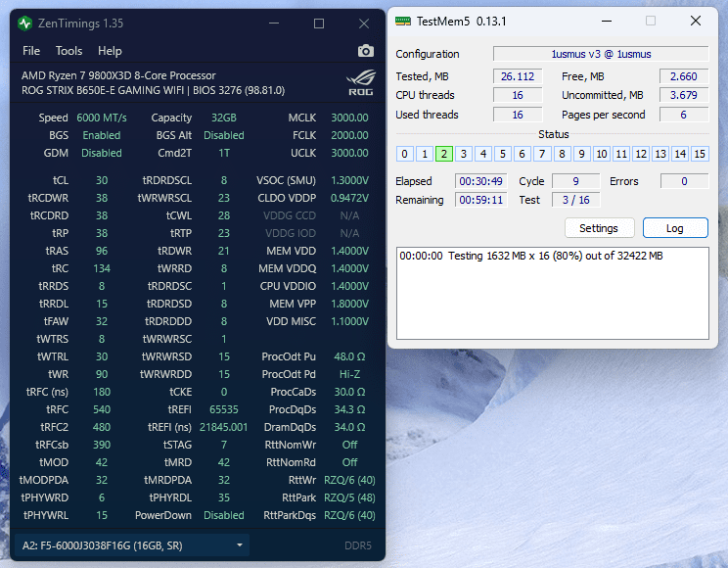The image size is (728, 568).
Task: Click the CLDO VDDP value 0.9472V
Action: 349,198
